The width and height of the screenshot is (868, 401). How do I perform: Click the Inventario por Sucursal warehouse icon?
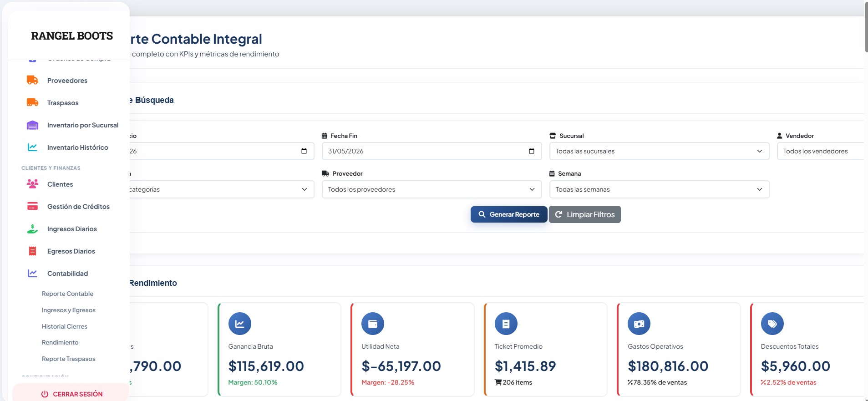32,125
